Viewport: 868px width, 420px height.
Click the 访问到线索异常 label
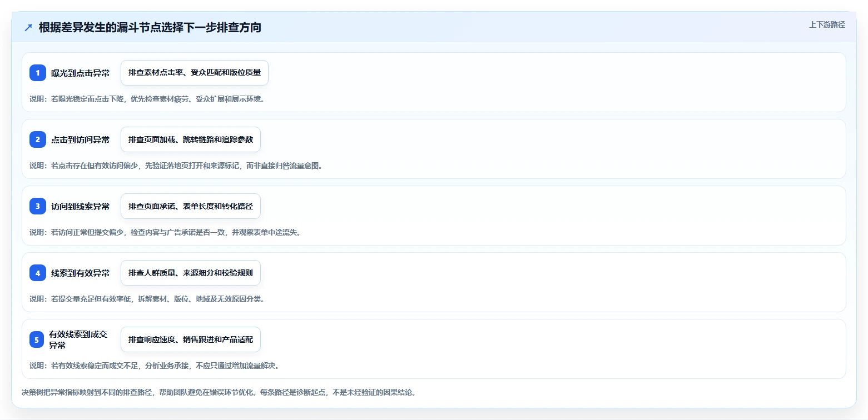(81, 207)
